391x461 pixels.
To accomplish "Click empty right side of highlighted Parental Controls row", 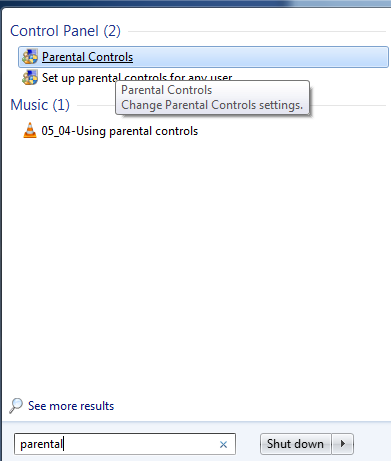I will (x=260, y=57).
